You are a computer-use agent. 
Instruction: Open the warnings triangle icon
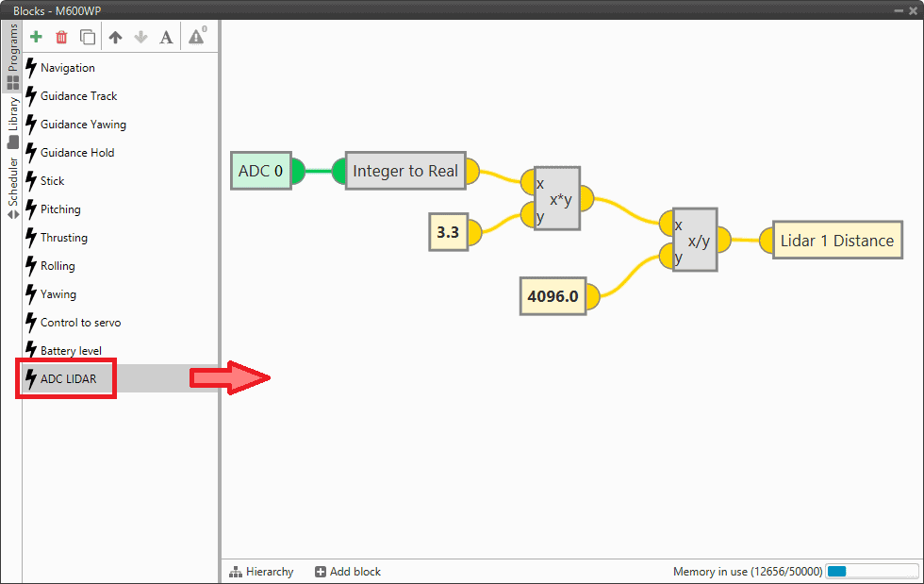pyautogui.click(x=196, y=37)
